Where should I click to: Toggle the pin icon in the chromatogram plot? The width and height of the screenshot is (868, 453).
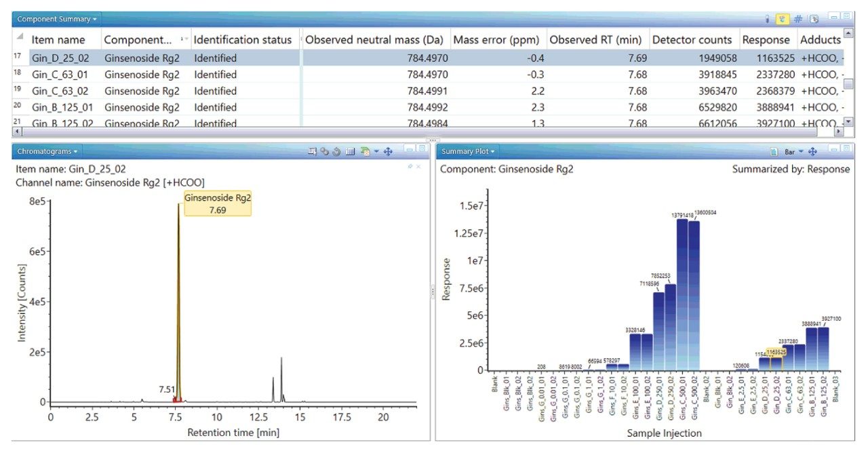[410, 166]
